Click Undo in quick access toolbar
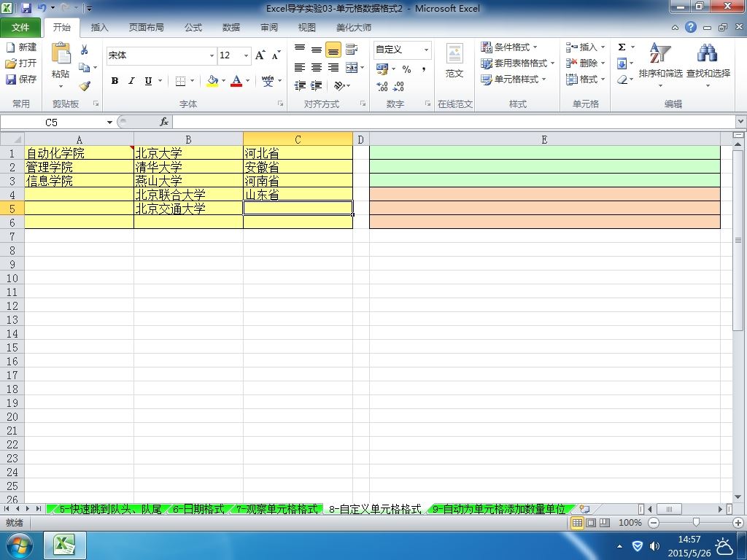 point(42,7)
